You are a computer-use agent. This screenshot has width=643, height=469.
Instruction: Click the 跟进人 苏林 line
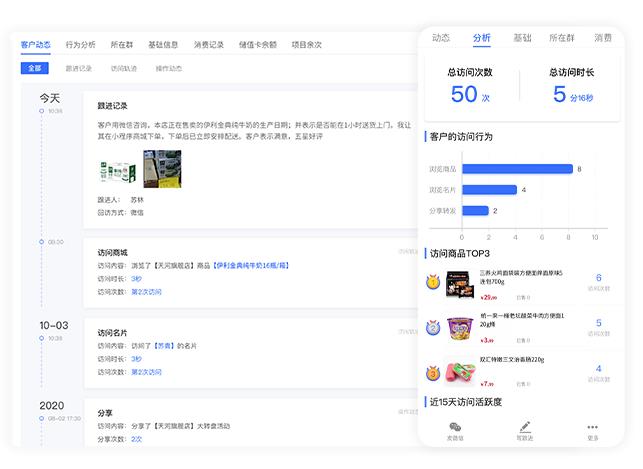(121, 200)
